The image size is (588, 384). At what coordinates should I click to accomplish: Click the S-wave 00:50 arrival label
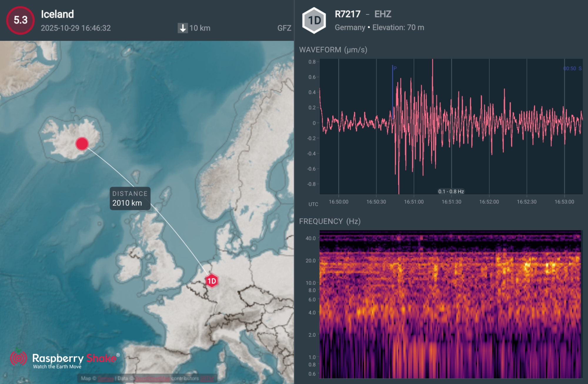point(572,69)
